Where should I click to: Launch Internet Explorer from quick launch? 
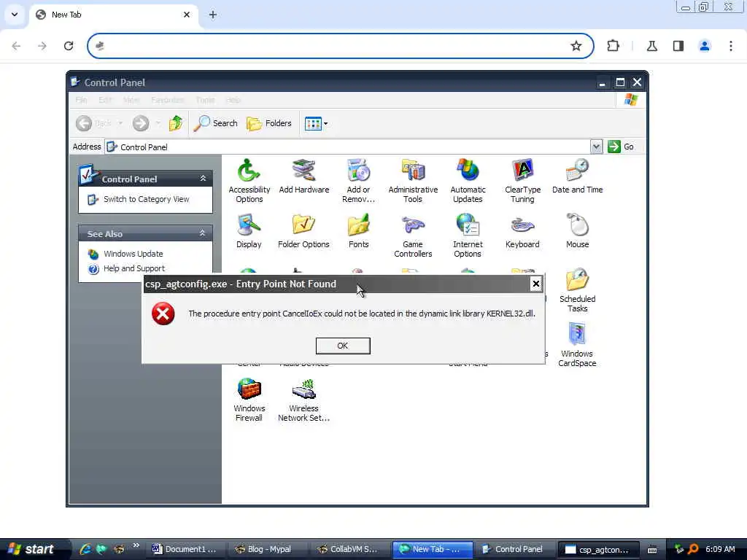coord(85,549)
